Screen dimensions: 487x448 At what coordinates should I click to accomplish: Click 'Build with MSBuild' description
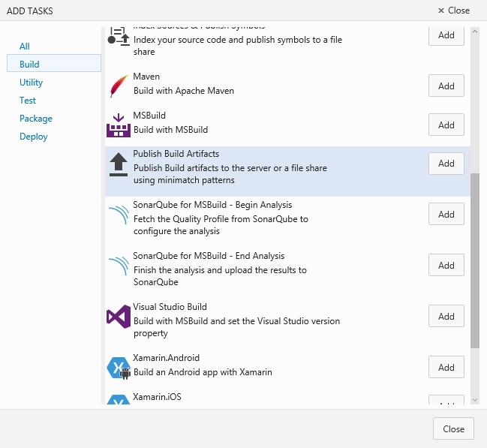(171, 130)
